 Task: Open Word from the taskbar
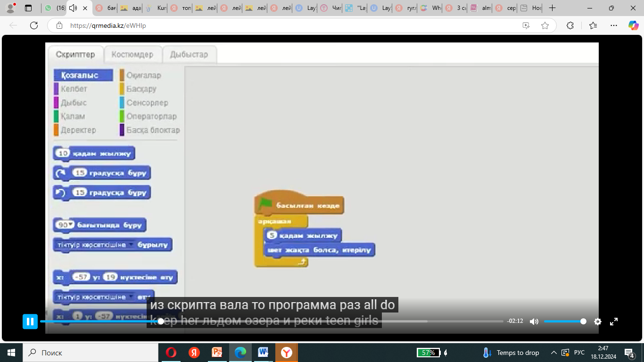(x=263, y=353)
